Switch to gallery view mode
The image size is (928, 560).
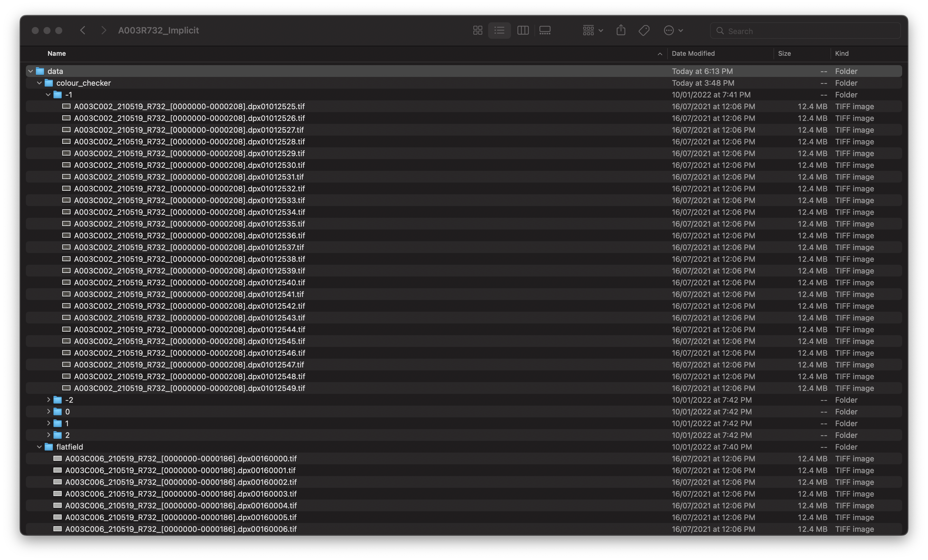(545, 31)
